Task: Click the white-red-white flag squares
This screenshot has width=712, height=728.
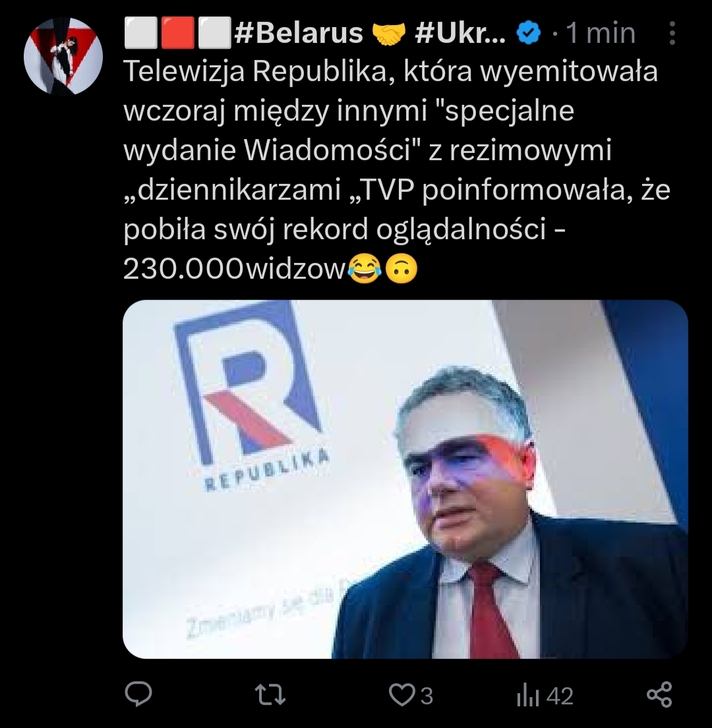Action: coord(177,33)
